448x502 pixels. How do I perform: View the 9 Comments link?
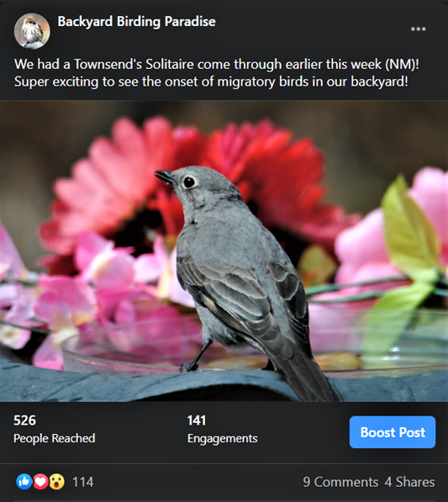tap(340, 482)
